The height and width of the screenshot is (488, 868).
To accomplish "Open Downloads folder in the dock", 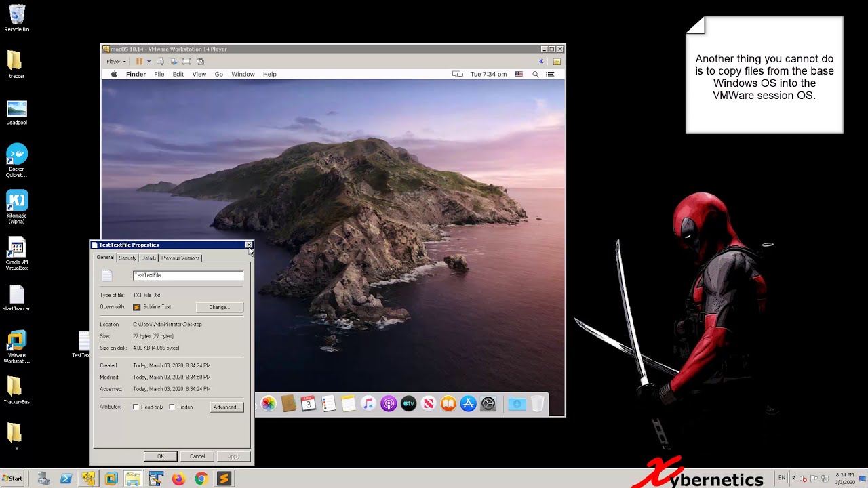I will tap(517, 404).
